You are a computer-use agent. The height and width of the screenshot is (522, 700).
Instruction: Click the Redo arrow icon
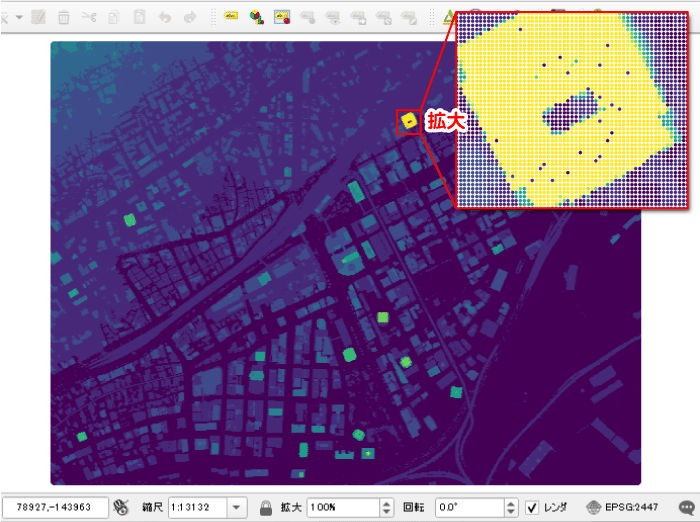tap(190, 17)
